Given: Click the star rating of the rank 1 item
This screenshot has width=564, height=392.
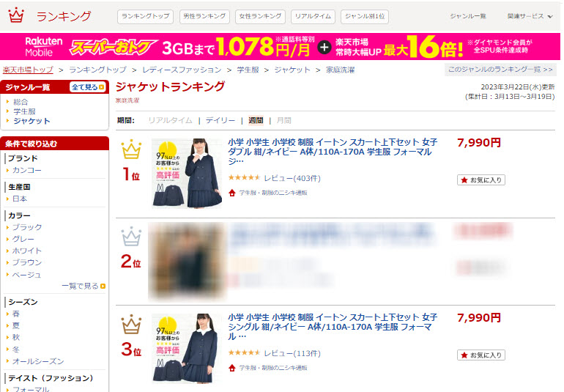Looking at the screenshot, I should tap(244, 177).
